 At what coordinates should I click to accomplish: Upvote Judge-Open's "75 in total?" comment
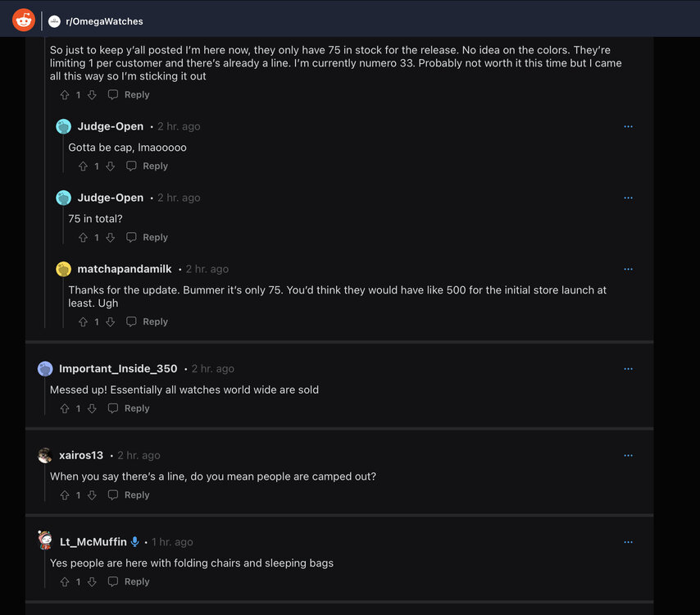83,238
